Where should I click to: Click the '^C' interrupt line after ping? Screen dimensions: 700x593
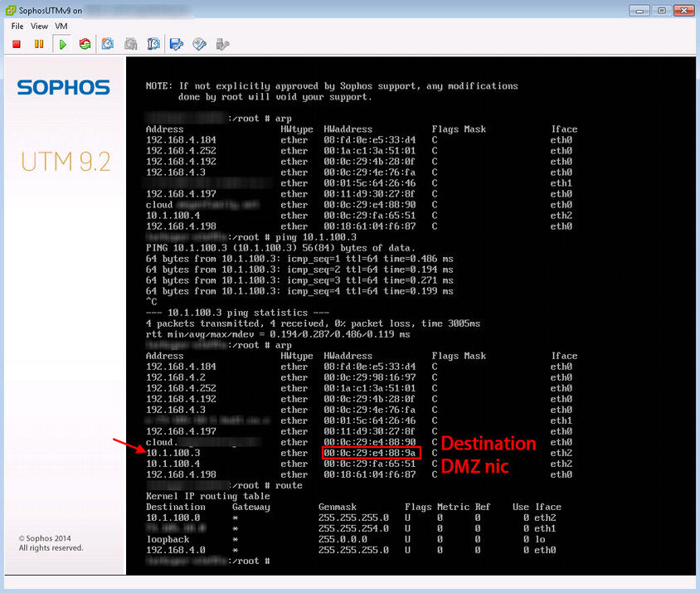151,302
